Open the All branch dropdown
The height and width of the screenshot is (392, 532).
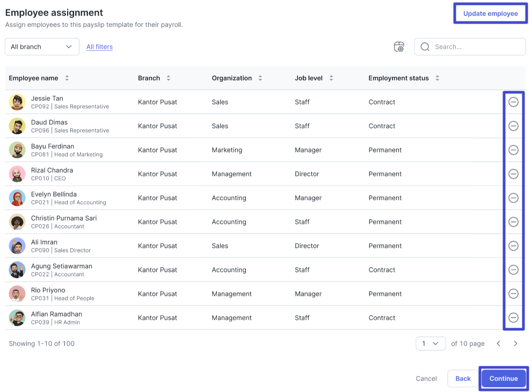click(42, 47)
